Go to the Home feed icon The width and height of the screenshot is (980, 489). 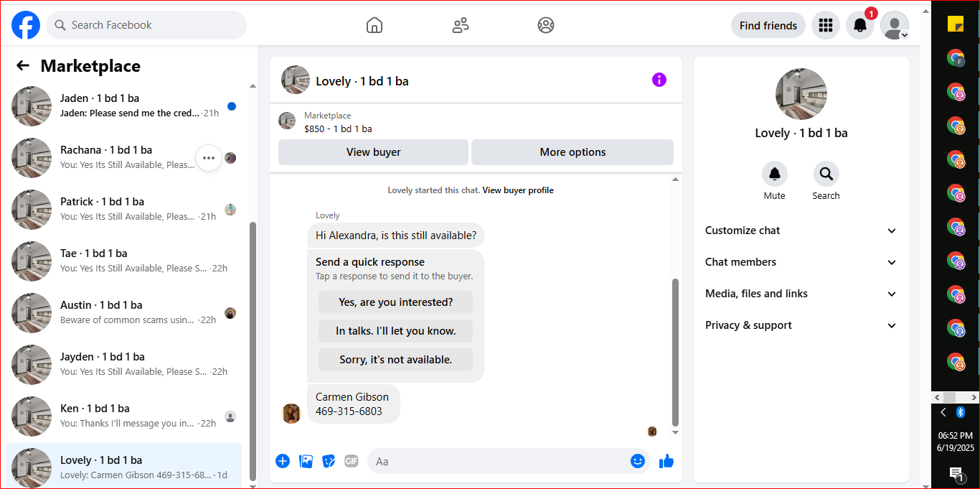[374, 25]
